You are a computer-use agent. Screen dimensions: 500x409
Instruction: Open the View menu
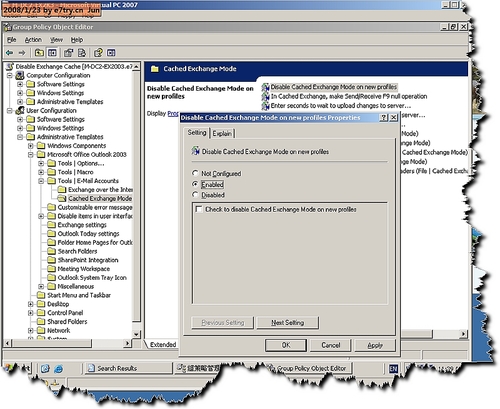(56, 40)
